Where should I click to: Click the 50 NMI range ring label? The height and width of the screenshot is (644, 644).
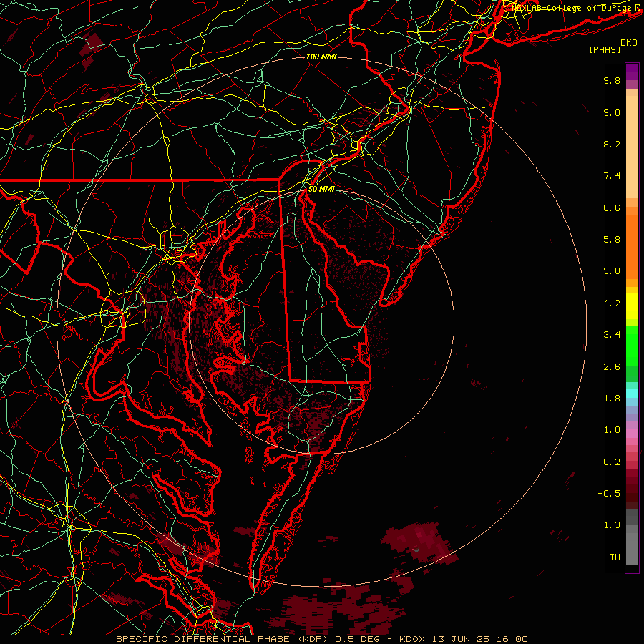[x=321, y=189]
